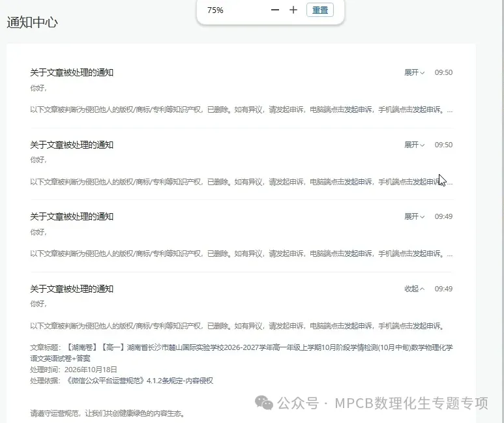The height and width of the screenshot is (423, 504).
Task: Open the topmost notification title 关于文章被处理的通知
Action: pyautogui.click(x=72, y=72)
